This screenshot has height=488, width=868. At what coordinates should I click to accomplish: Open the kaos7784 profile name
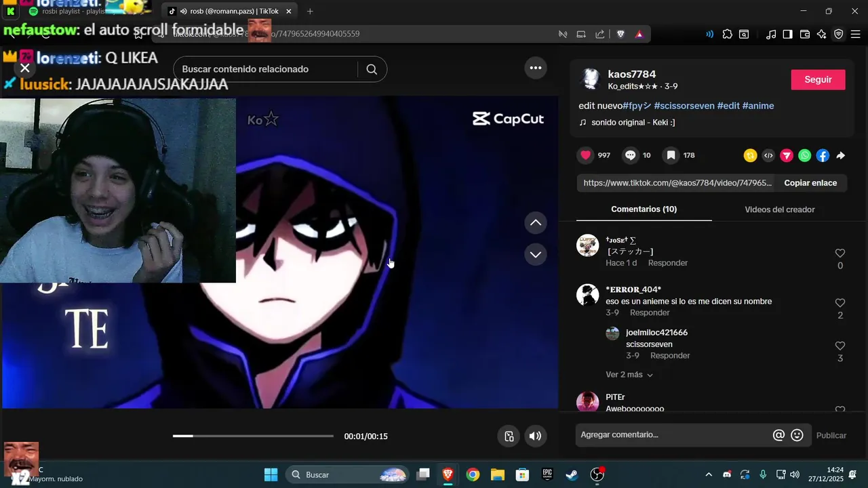(x=632, y=74)
